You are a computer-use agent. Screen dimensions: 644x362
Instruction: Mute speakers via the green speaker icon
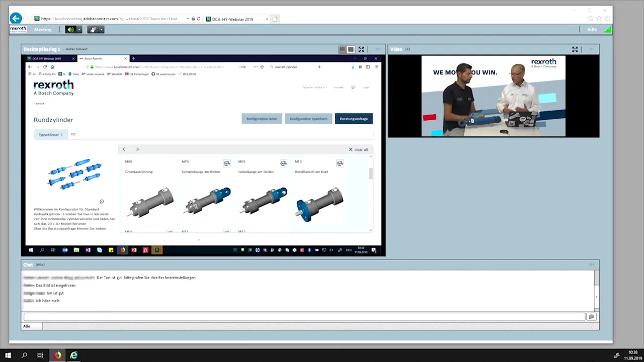70,30
